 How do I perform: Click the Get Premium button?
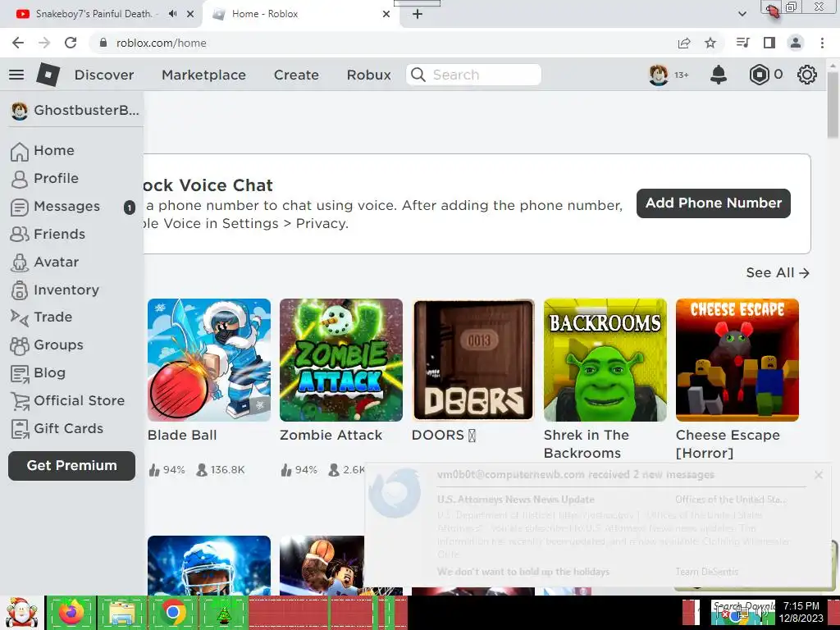[72, 466]
